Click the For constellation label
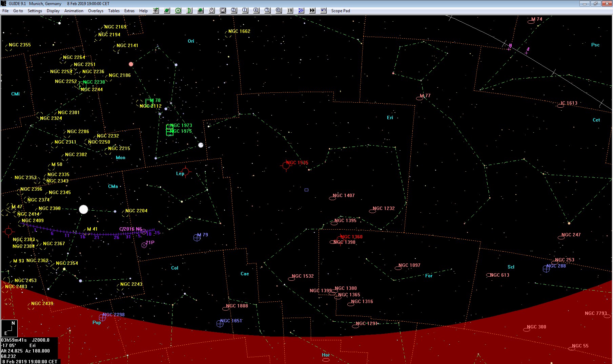 tap(429, 276)
